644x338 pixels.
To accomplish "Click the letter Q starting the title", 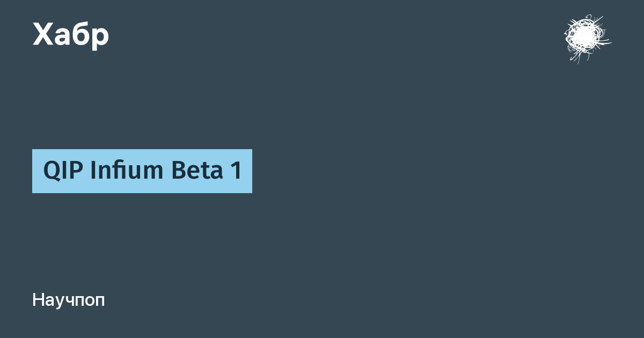I will pyautogui.click(x=52, y=172).
